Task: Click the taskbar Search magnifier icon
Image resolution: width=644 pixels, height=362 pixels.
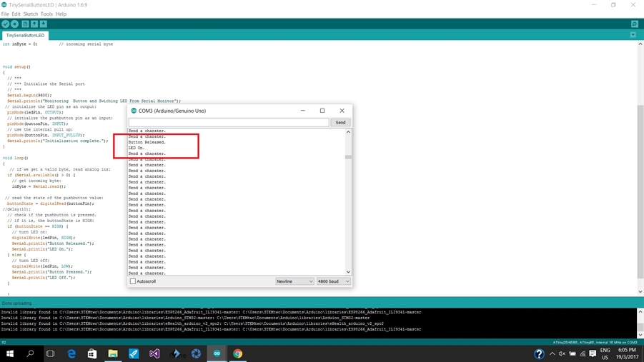Action: tap(30, 353)
